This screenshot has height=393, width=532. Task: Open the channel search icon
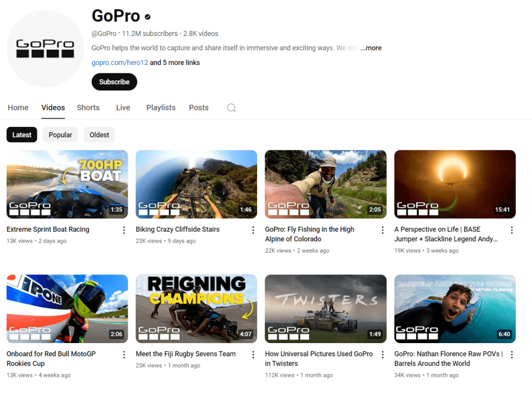click(231, 108)
